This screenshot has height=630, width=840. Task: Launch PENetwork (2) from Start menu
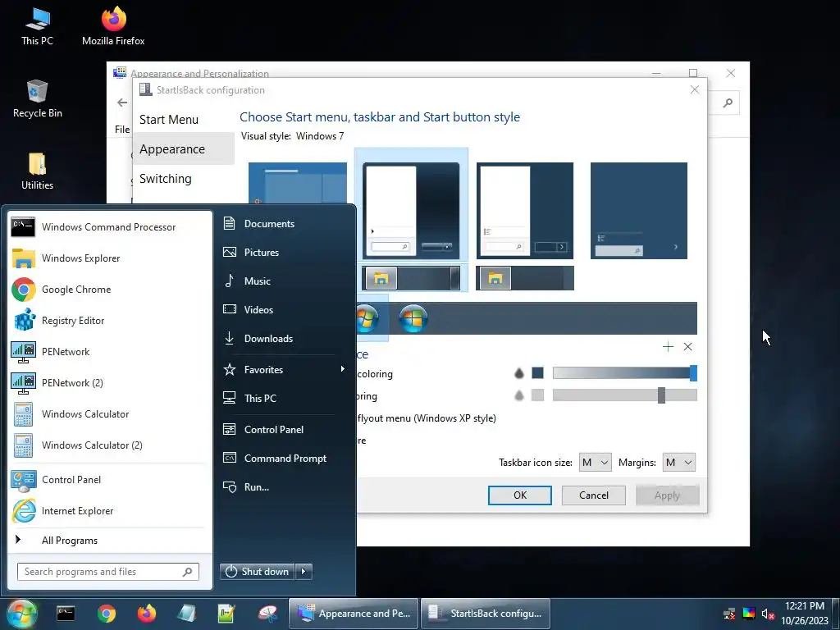click(x=109, y=382)
